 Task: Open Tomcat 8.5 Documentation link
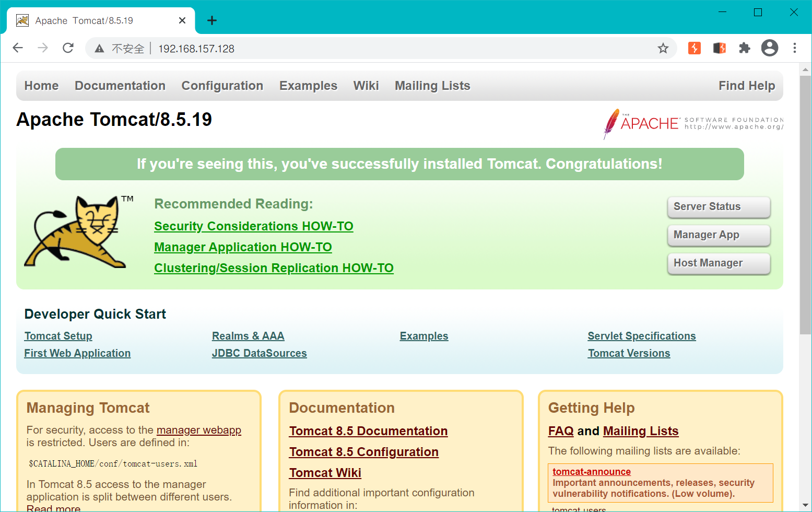[x=369, y=431]
